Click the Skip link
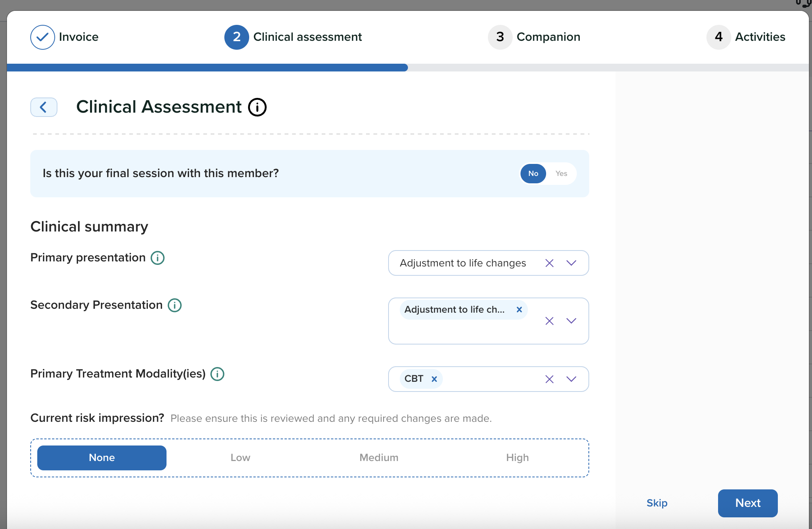812x529 pixels. 657,503
